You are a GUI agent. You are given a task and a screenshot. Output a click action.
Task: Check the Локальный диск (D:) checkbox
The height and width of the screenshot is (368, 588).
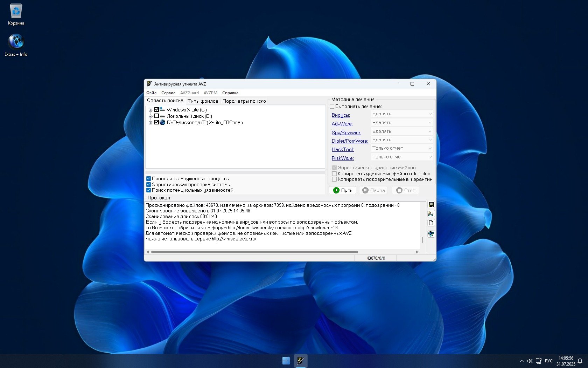[x=156, y=116]
